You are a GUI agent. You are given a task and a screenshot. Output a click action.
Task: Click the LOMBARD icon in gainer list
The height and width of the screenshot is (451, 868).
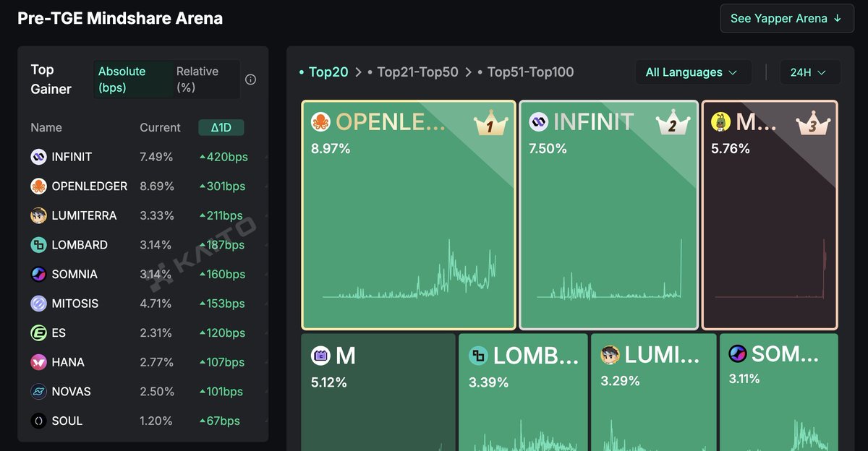point(38,245)
